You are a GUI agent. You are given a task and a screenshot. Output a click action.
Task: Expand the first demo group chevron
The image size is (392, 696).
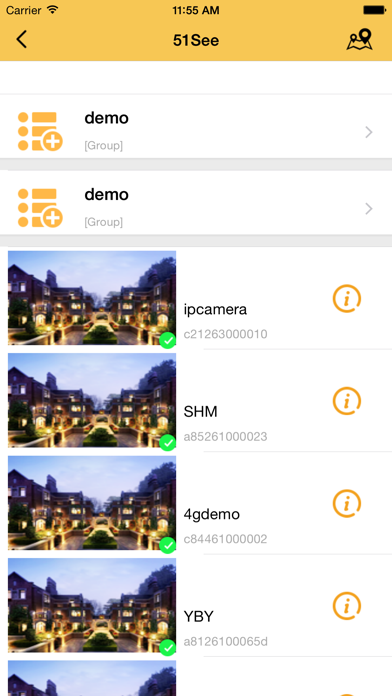point(368,132)
